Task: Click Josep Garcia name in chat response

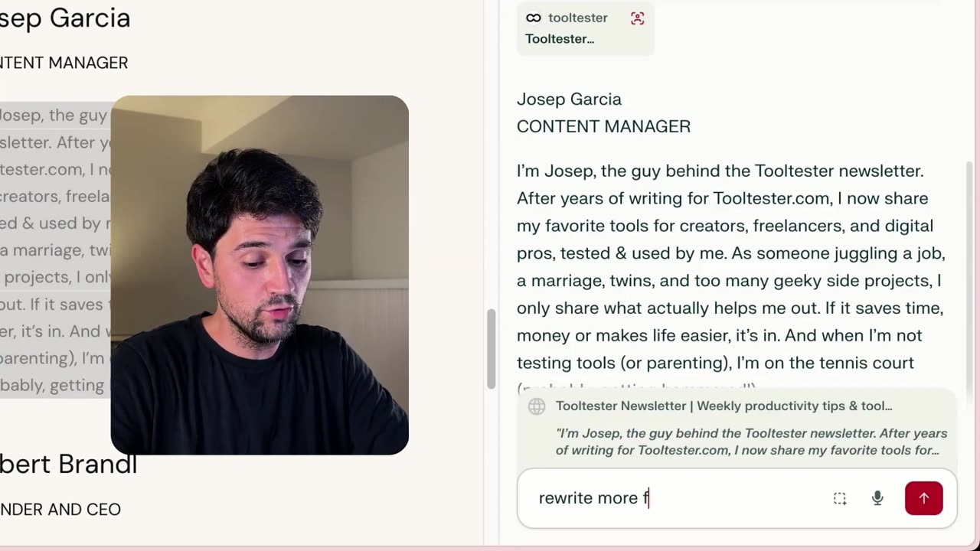Action: [569, 99]
